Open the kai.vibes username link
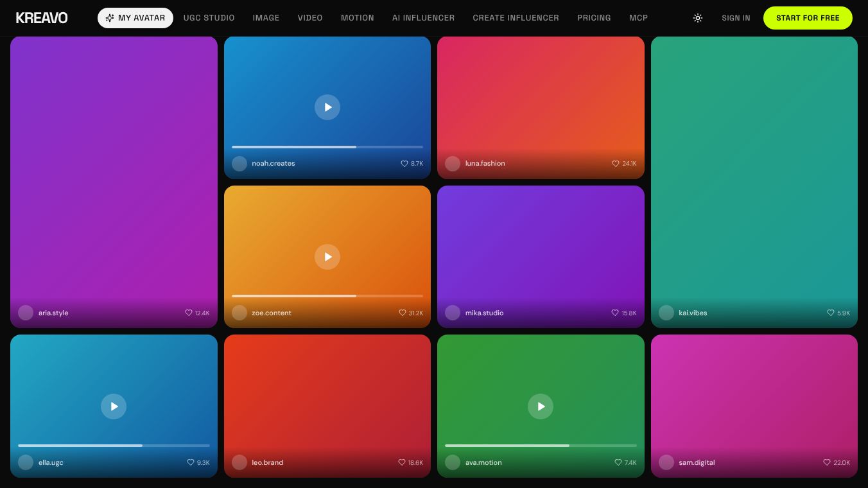The image size is (868, 488). pyautogui.click(x=693, y=313)
